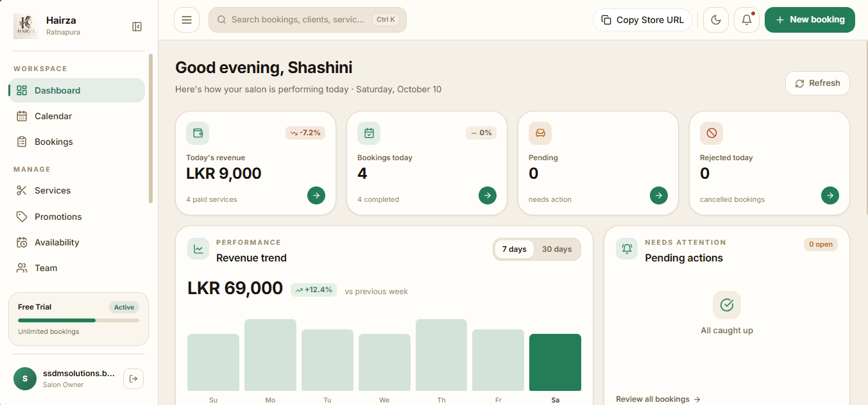Open Availability in sidebar
Viewport: 868px width, 405px height.
[77, 242]
